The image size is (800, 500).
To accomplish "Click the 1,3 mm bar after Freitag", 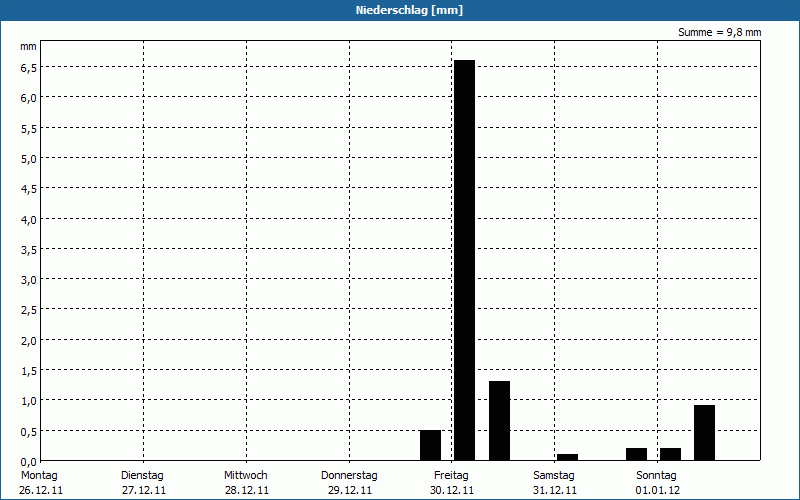I will point(499,421).
